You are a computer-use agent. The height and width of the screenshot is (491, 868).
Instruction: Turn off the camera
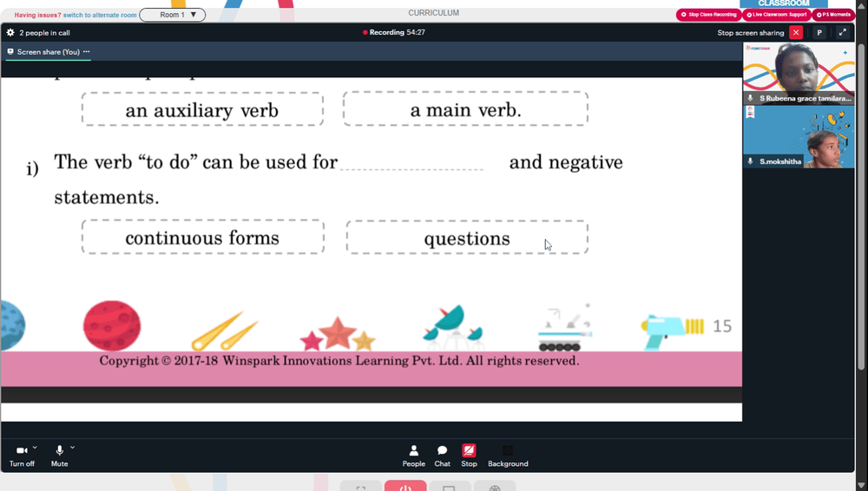click(22, 456)
